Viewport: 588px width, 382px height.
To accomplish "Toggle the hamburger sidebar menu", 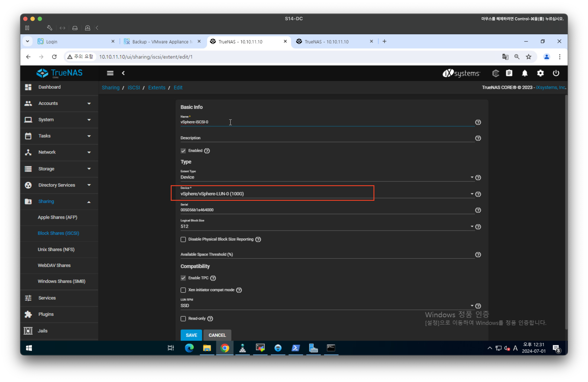I will [x=110, y=73].
